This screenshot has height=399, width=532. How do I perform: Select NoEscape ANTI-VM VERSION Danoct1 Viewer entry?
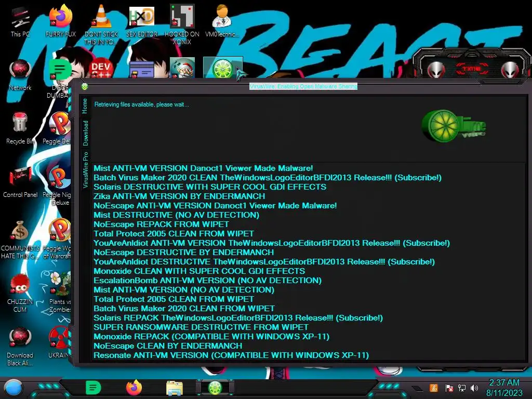[x=215, y=206]
